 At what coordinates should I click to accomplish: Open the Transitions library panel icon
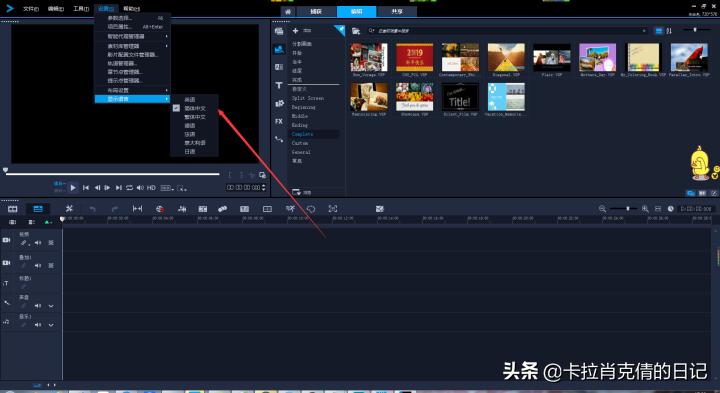pos(279,67)
